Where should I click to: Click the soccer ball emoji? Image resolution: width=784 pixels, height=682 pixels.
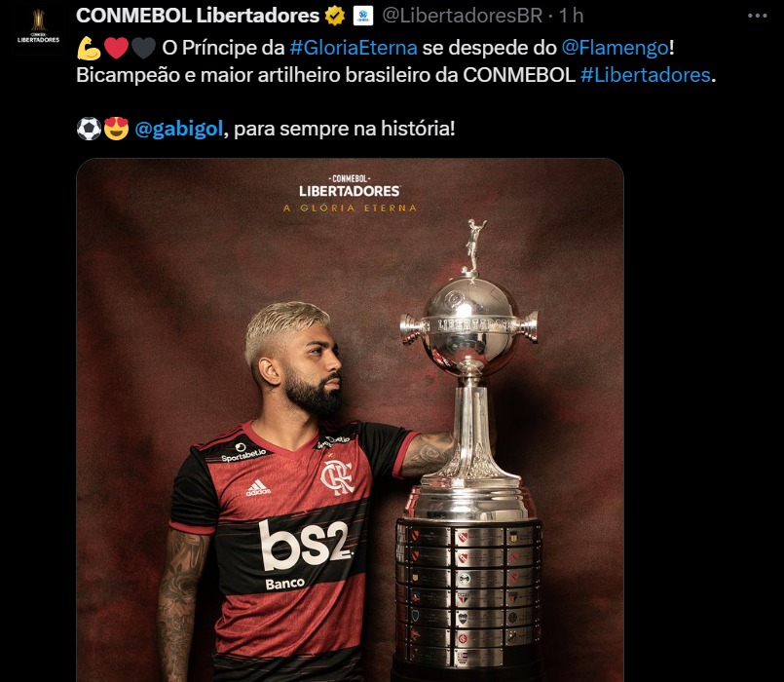point(89,129)
